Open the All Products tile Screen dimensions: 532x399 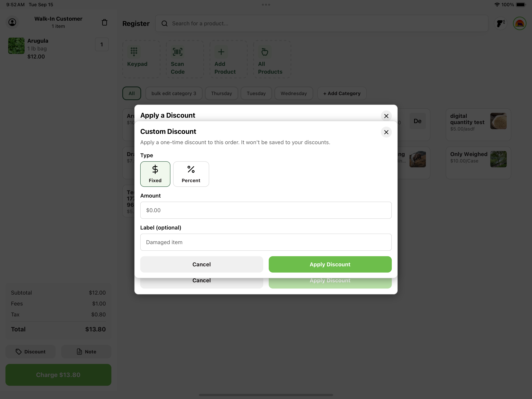[272, 59]
